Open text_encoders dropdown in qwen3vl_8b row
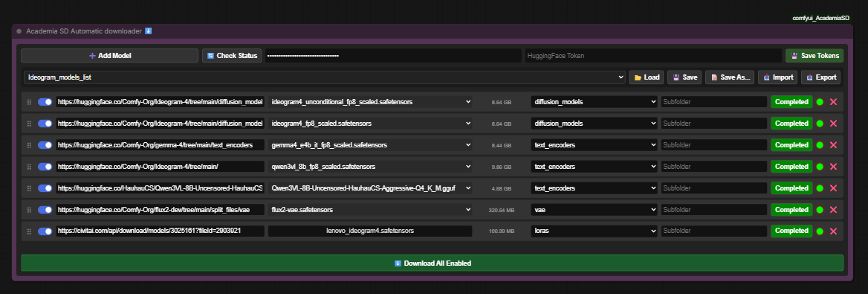 pos(594,167)
